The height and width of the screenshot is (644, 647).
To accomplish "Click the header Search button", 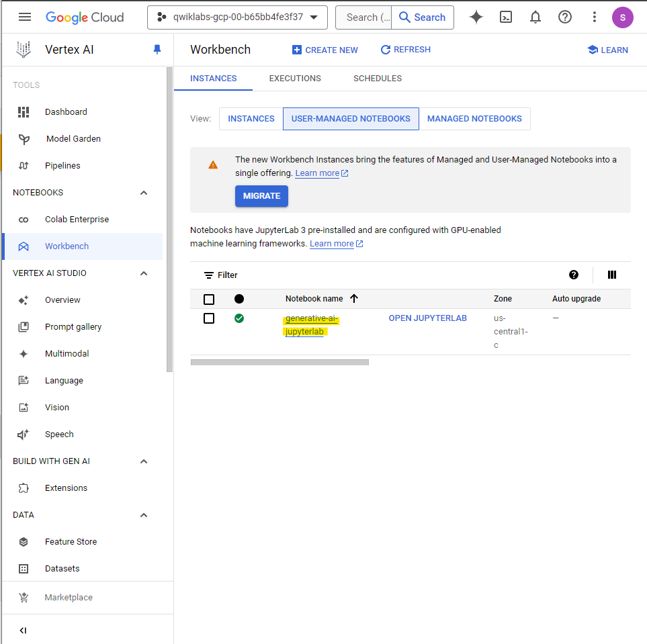I will pyautogui.click(x=423, y=17).
